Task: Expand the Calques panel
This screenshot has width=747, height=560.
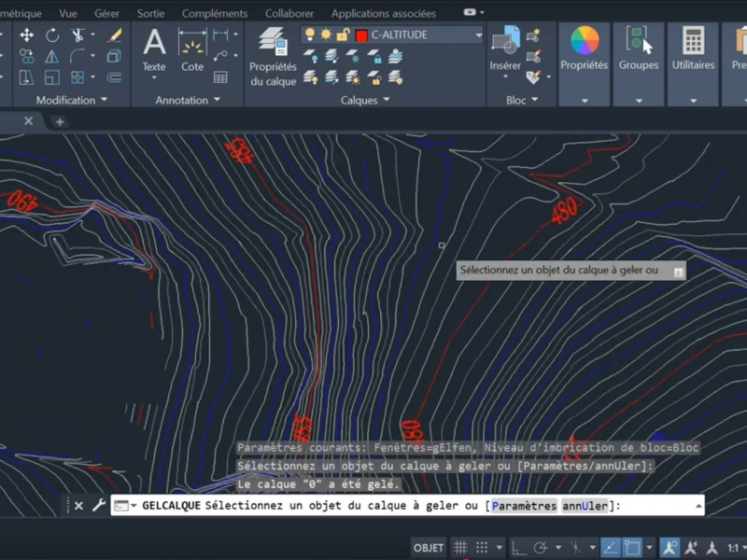Action: pyautogui.click(x=365, y=100)
